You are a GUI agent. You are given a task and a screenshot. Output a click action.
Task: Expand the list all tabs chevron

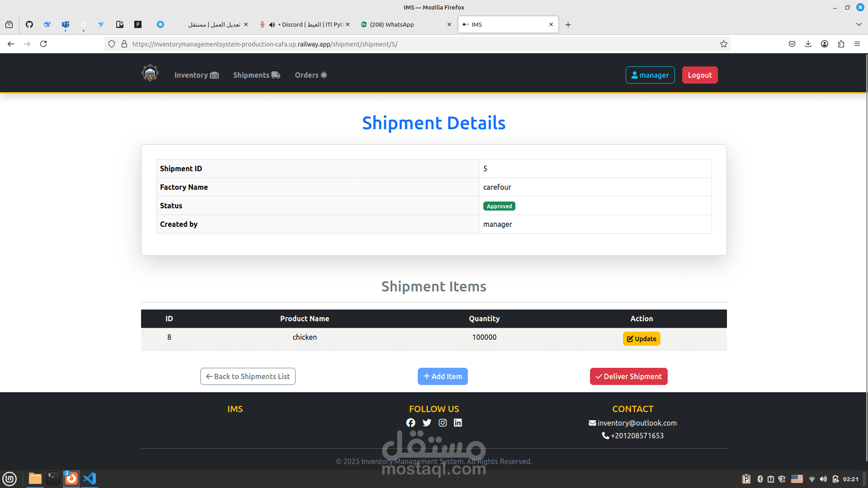pos(859,24)
